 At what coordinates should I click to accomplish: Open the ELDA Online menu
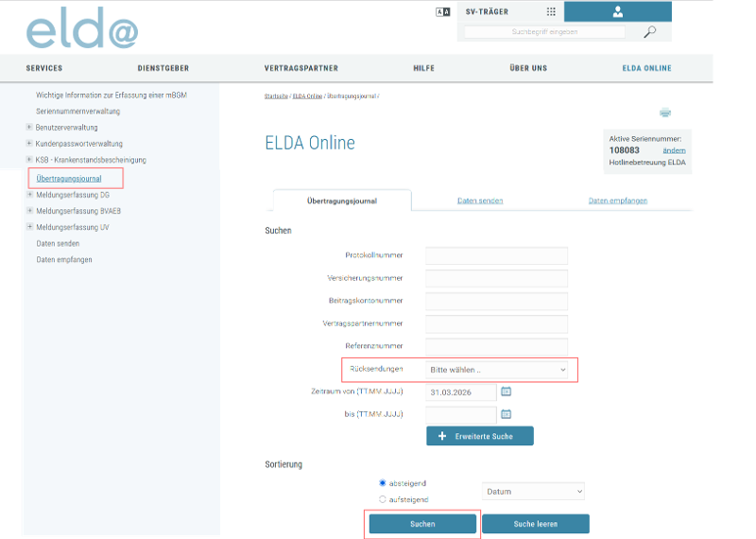click(647, 68)
